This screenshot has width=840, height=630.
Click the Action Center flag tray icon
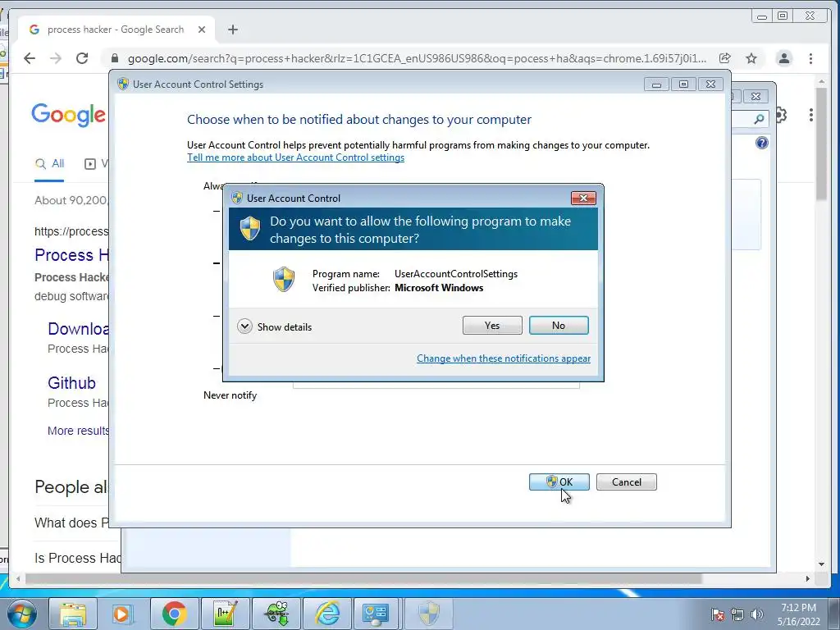point(718,615)
